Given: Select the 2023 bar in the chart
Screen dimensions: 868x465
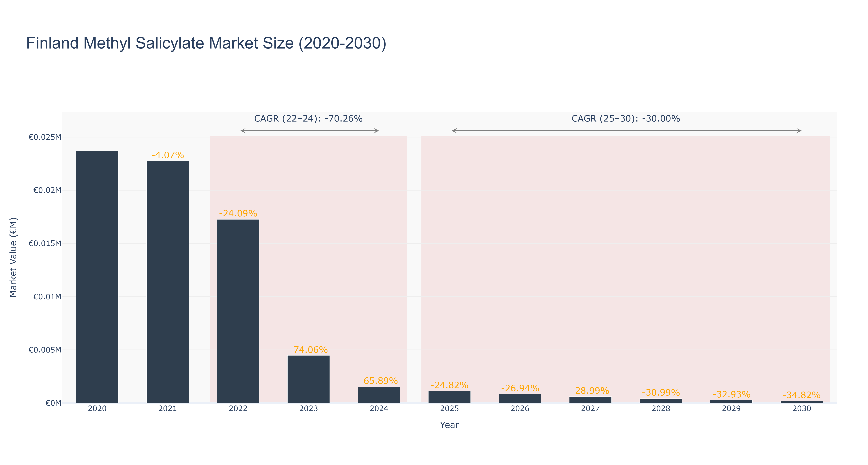Looking at the screenshot, I should [x=308, y=379].
